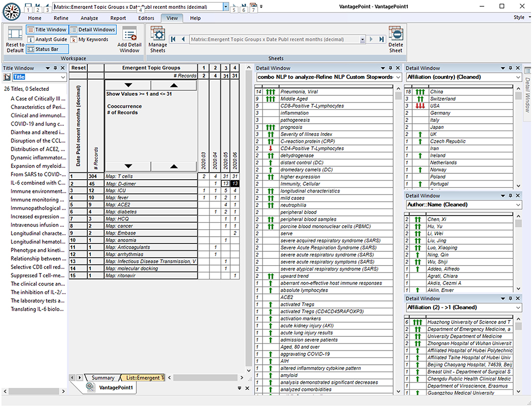Click the Title Window field picker icon
The height and width of the screenshot is (407, 532).
tap(7, 77)
